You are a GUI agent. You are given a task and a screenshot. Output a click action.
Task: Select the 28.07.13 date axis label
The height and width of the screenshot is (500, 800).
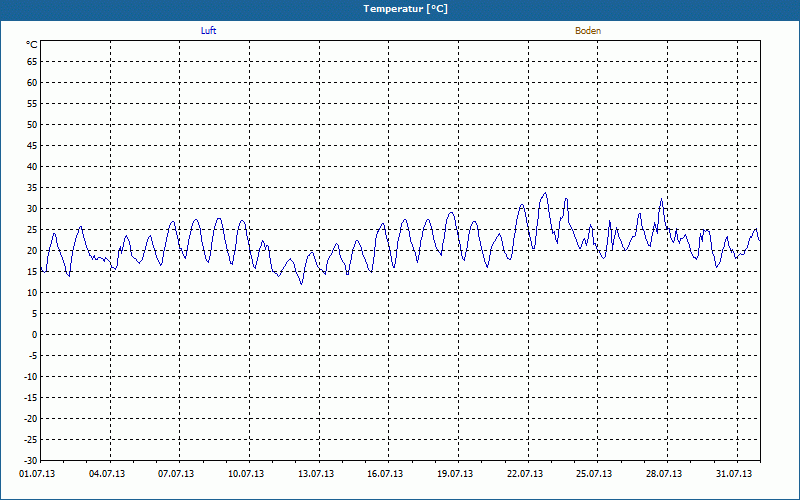point(664,474)
